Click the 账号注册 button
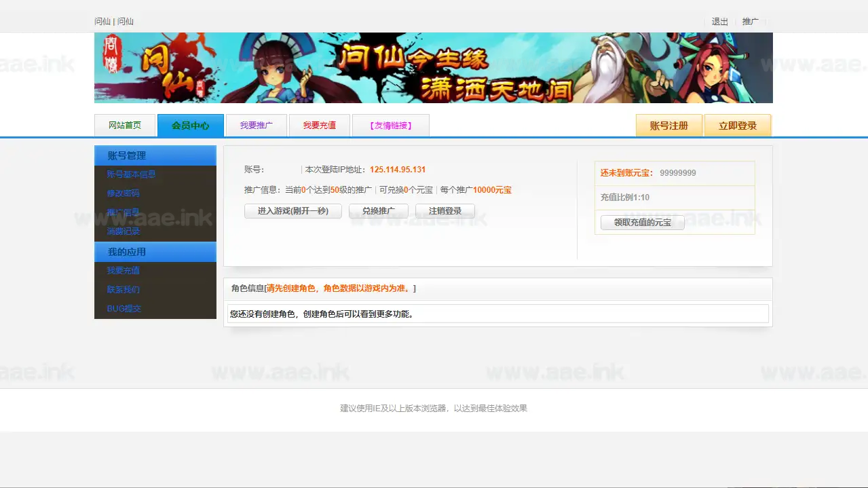The width and height of the screenshot is (868, 488). (669, 126)
